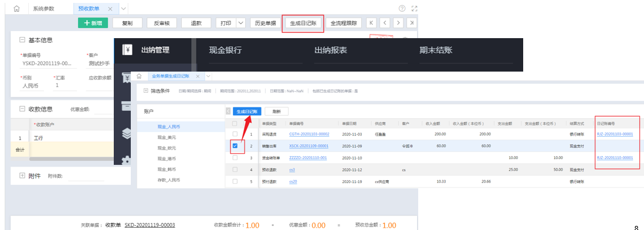Image resolution: width=644 pixels, height=230 pixels.
Task: Open the 现金银行 menu
Action: (225, 50)
